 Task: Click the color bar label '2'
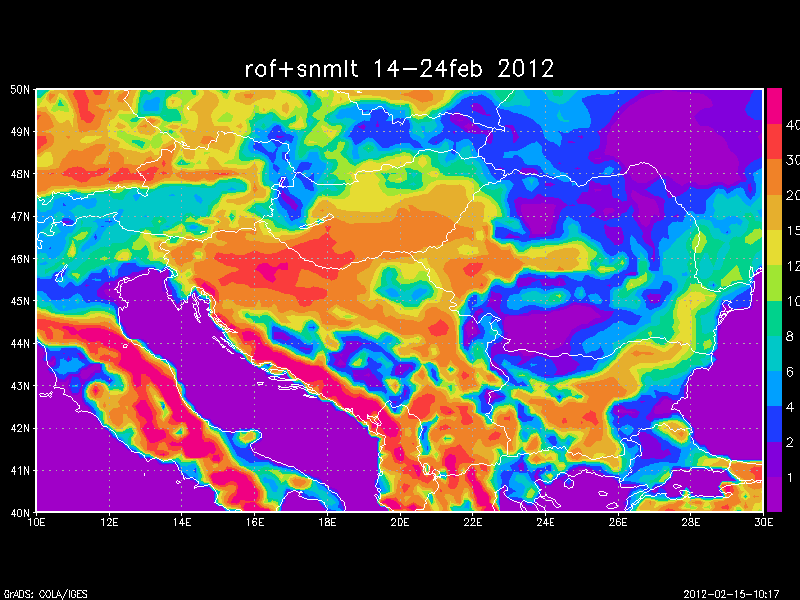click(790, 442)
